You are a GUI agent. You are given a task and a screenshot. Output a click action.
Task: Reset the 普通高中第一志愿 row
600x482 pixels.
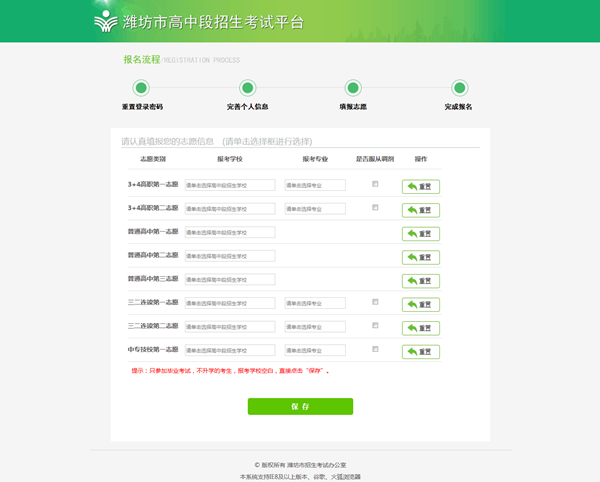click(420, 233)
